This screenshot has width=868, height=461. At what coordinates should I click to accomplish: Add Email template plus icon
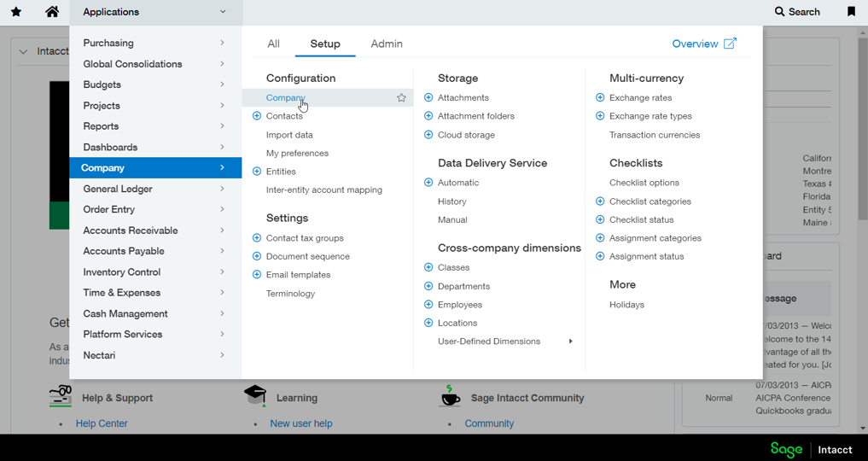[256, 275]
